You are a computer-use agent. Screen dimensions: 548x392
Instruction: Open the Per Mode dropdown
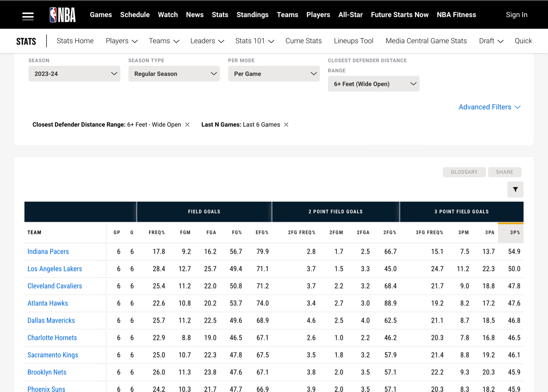coord(274,74)
